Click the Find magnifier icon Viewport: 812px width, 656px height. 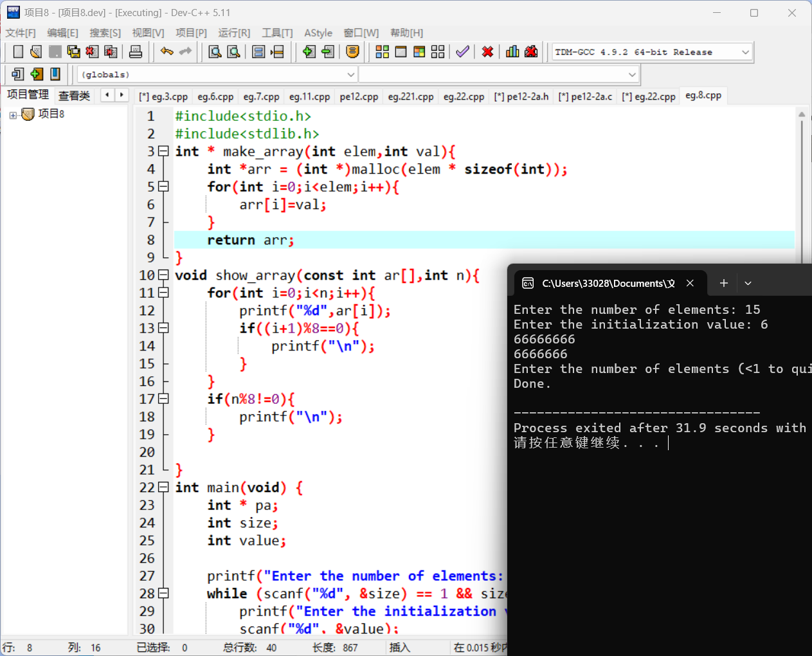tap(215, 52)
